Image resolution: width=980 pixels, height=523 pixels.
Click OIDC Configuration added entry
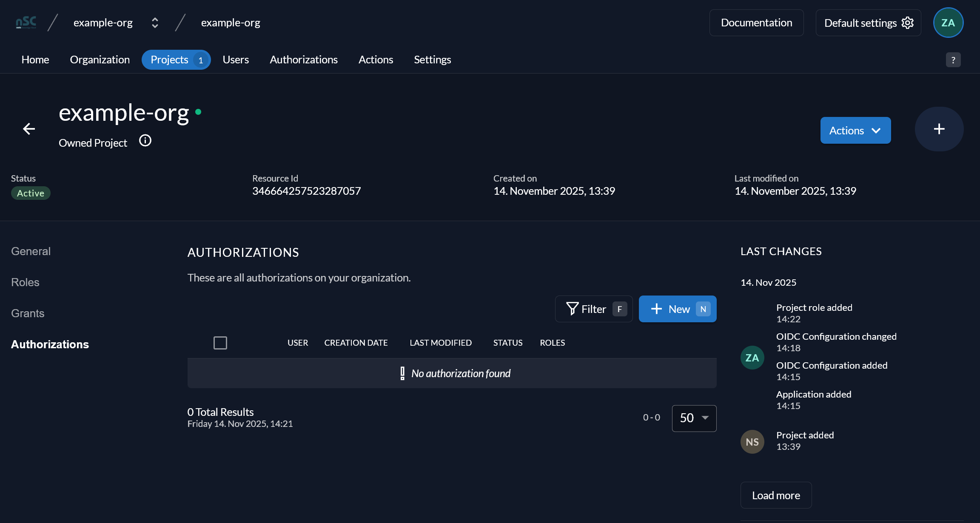pyautogui.click(x=832, y=371)
